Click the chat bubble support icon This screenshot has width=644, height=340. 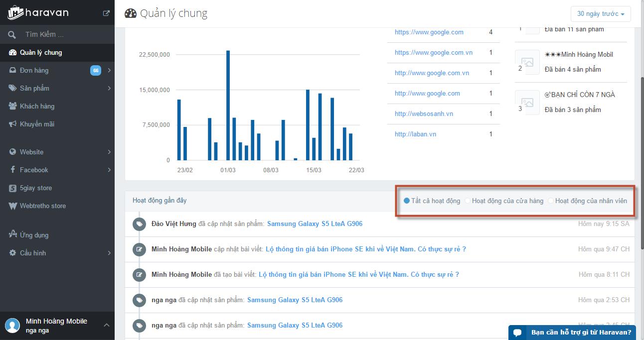[517, 333]
